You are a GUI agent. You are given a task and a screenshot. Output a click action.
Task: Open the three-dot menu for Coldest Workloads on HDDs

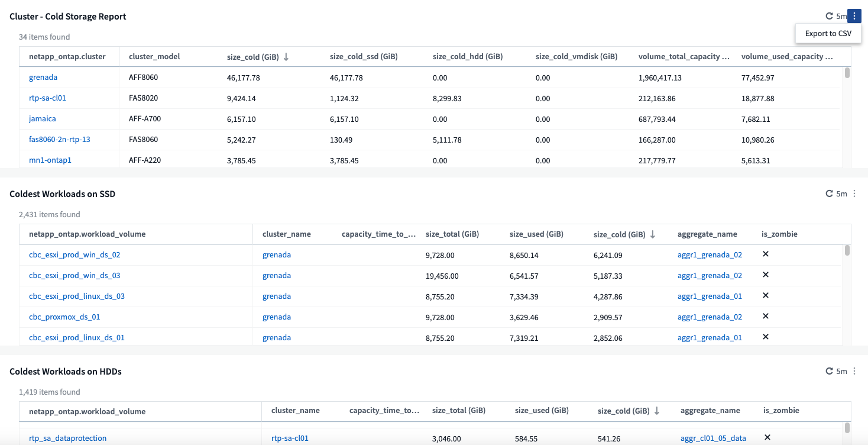click(x=854, y=372)
